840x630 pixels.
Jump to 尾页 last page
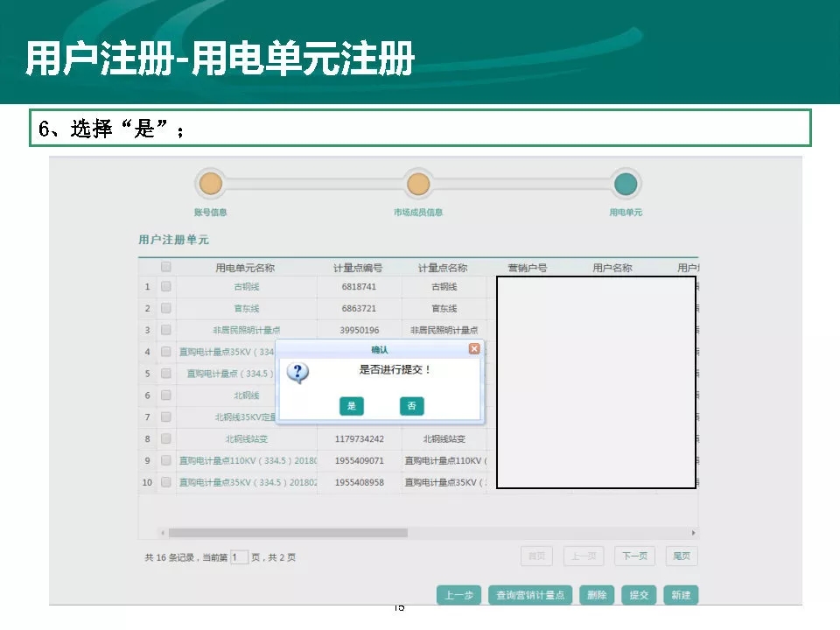click(681, 556)
